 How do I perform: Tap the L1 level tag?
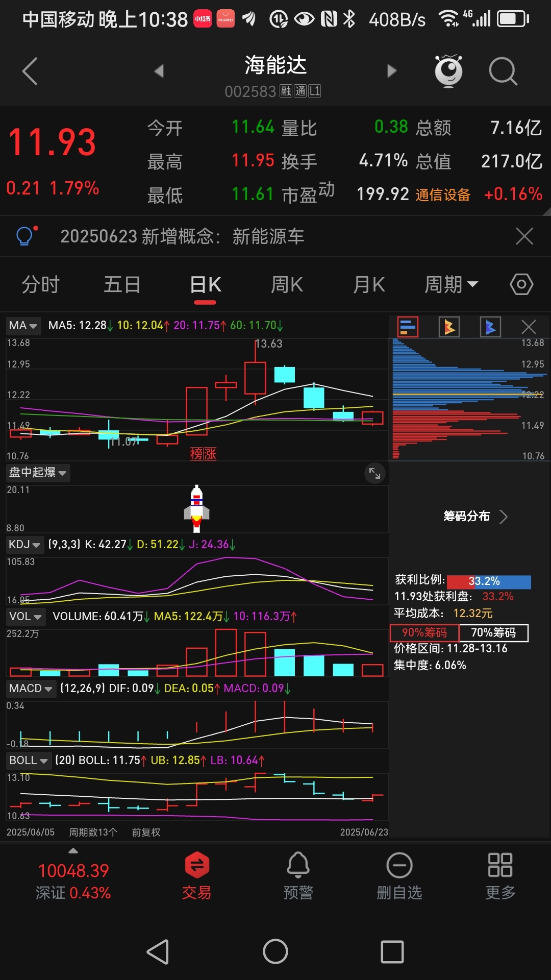(315, 91)
